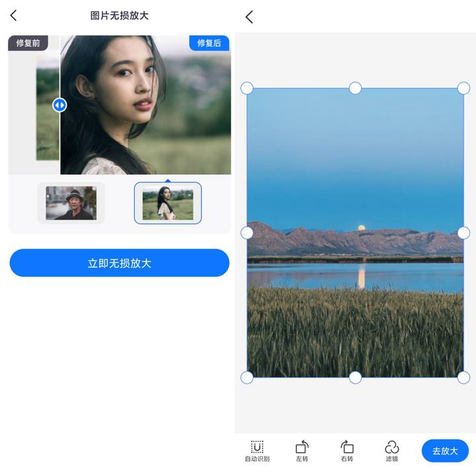Click the top-left crop handle
This screenshot has width=476, height=469.
(247, 88)
